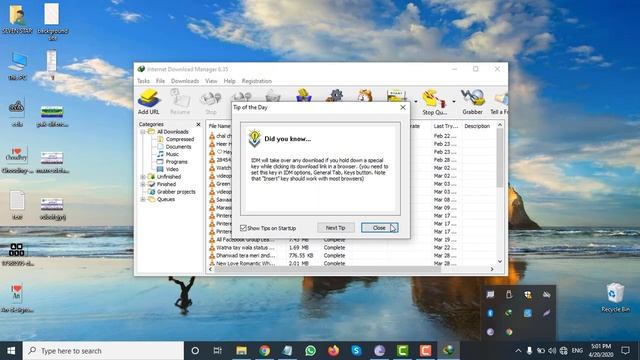Click the Recycle Bin desktop icon
640x360 pixels.
(615, 298)
